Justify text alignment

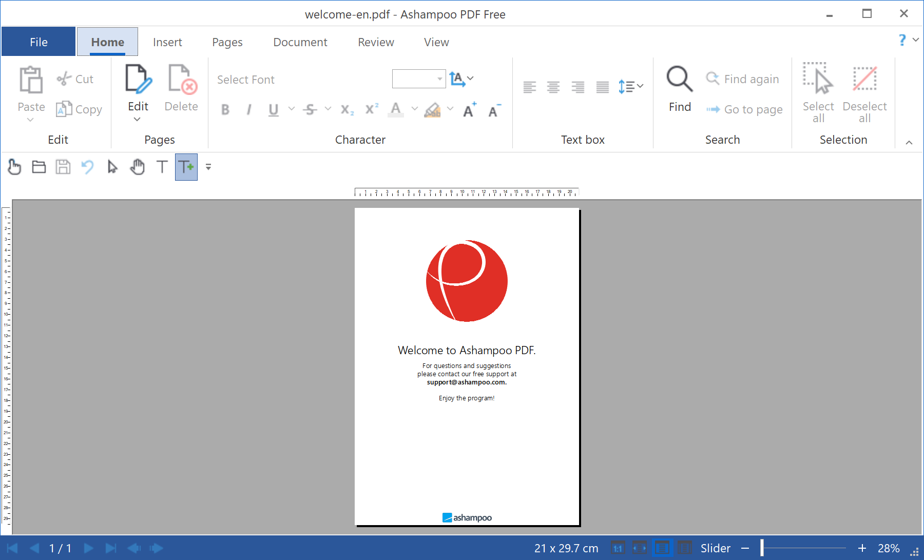603,87
